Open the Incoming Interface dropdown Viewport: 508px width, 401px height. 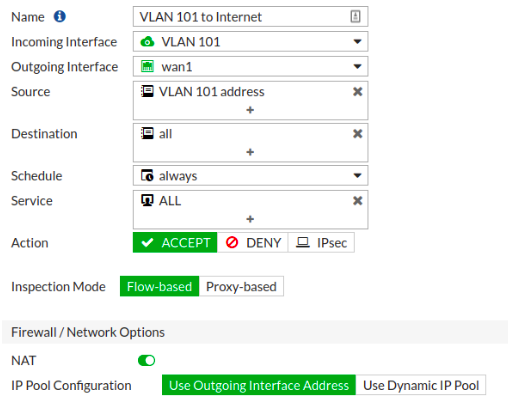pos(250,42)
